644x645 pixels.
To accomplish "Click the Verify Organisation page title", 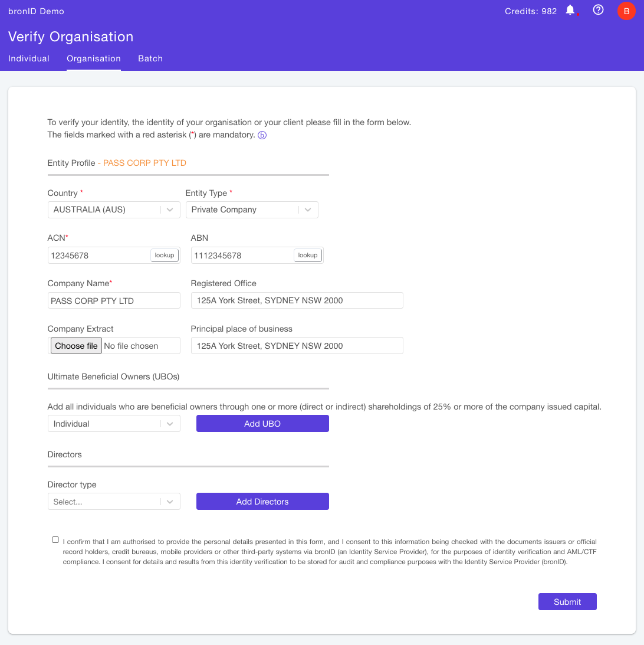I will pyautogui.click(x=71, y=37).
